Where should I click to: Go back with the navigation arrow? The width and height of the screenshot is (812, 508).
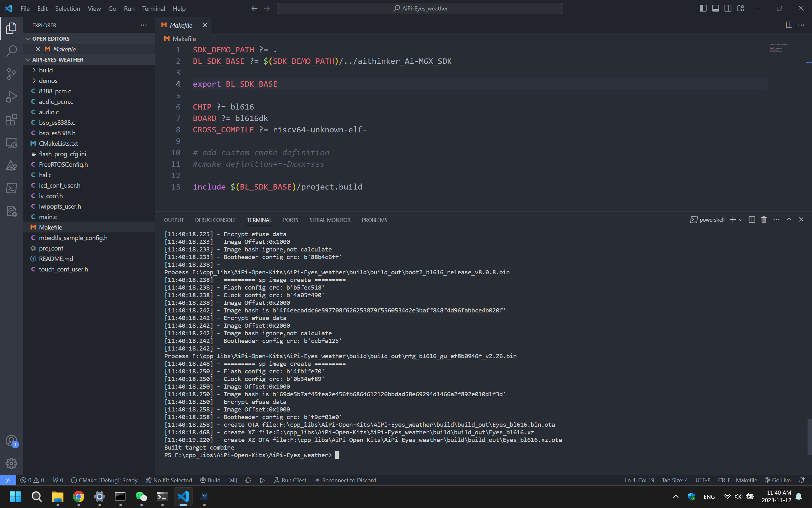[x=254, y=8]
